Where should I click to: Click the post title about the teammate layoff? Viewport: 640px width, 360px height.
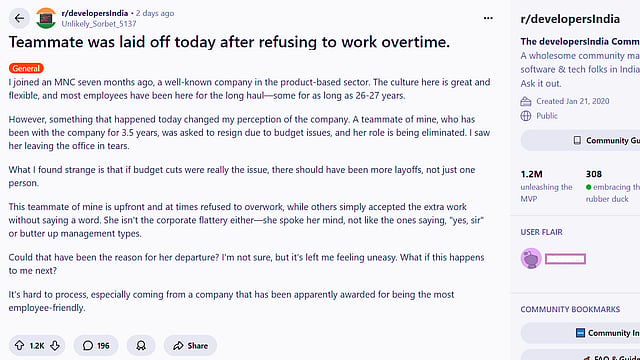click(229, 42)
